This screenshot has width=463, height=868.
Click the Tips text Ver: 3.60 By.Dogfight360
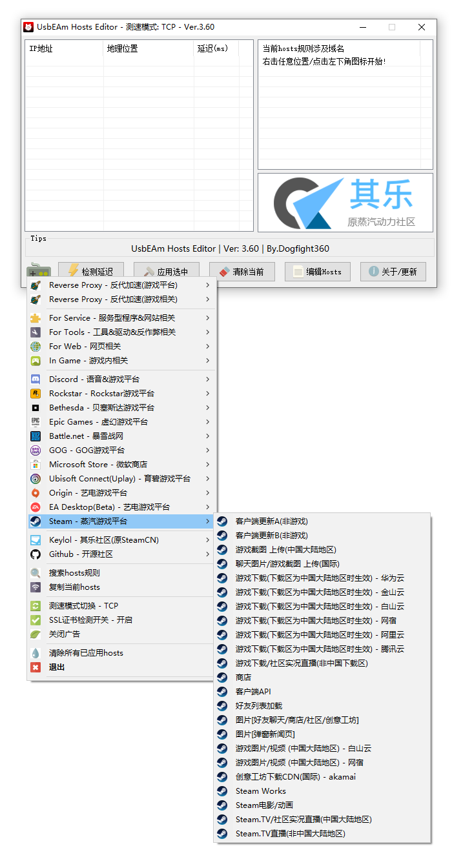click(x=231, y=248)
